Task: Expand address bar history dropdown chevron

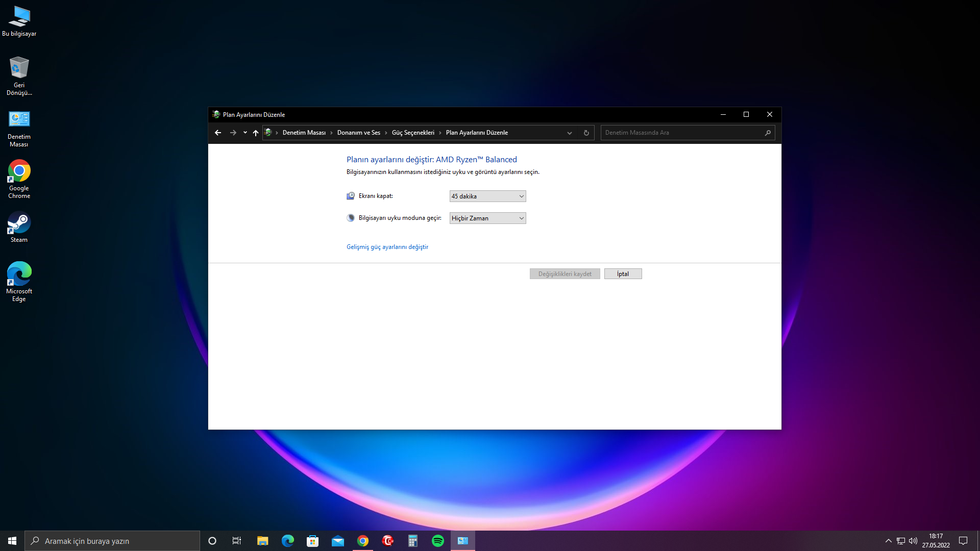Action: [570, 133]
